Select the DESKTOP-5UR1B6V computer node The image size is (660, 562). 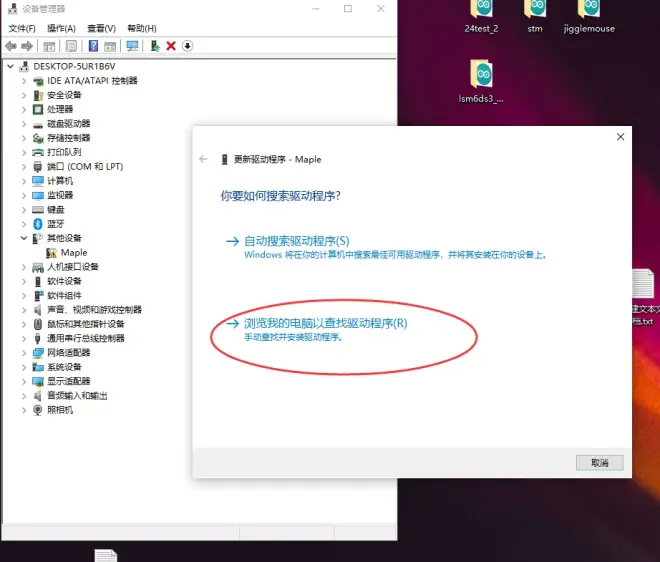(x=75, y=67)
